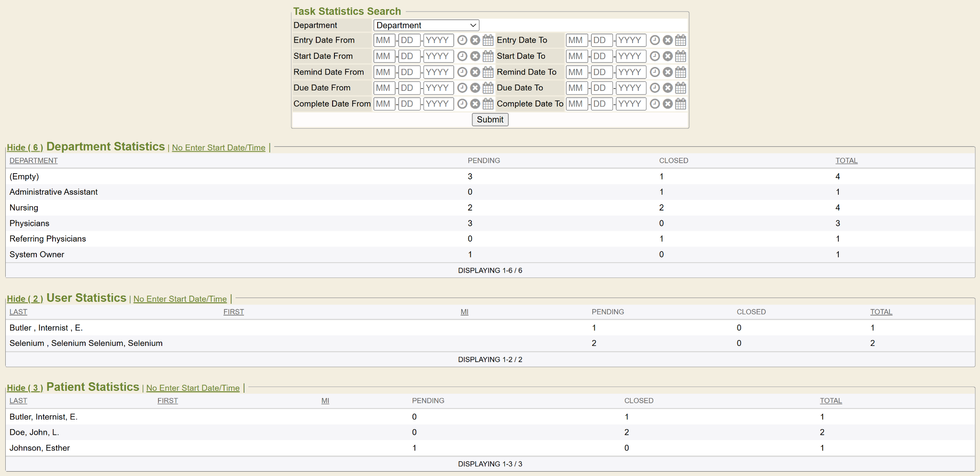Sort Department Statistics by DEPARTMENT column
The width and height of the screenshot is (980, 476).
[33, 161]
